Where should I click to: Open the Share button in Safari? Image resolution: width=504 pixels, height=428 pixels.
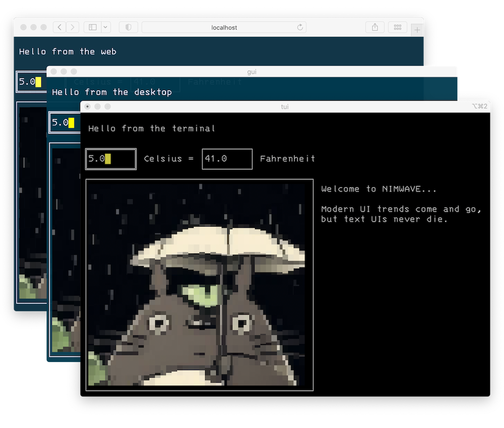(x=375, y=27)
